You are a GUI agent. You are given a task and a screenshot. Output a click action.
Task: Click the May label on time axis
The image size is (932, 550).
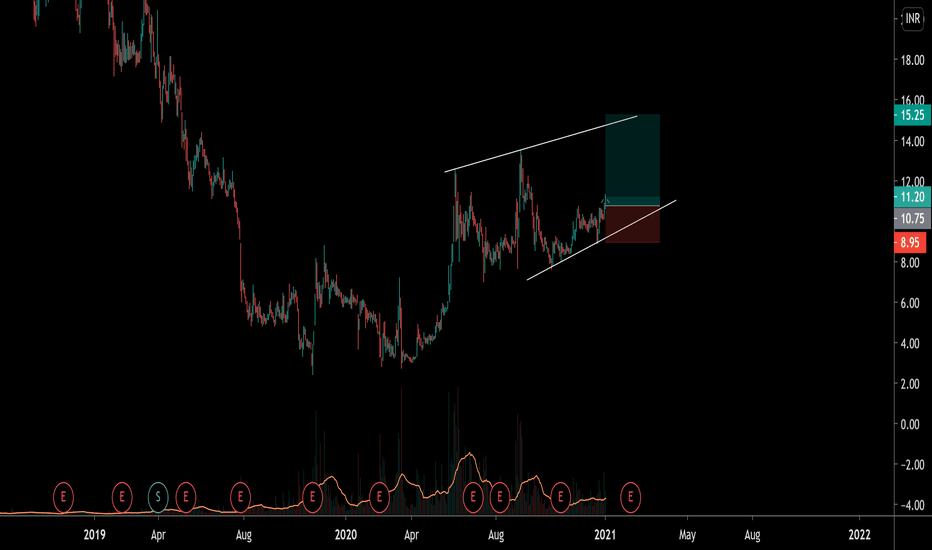click(687, 535)
